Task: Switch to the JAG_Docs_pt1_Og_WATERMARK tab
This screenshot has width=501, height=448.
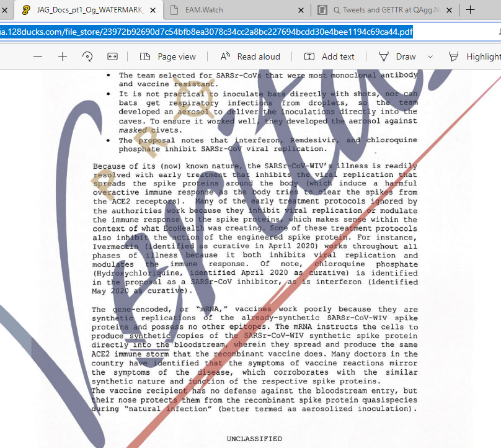Action: pyautogui.click(x=88, y=10)
